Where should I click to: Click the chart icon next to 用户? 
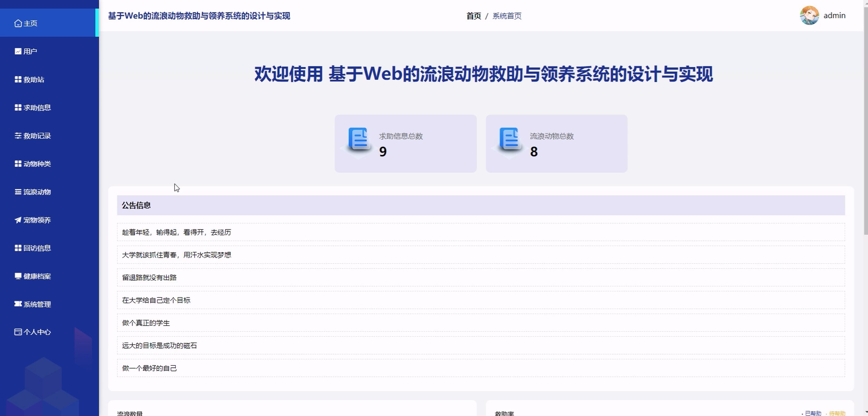click(18, 51)
